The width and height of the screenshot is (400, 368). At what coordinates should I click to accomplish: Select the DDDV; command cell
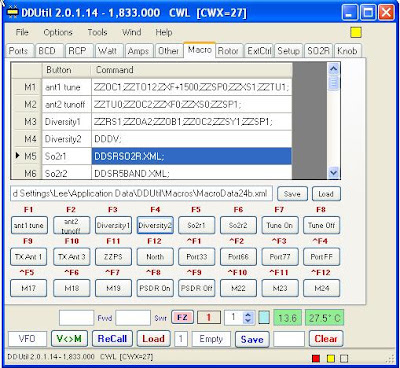click(x=192, y=139)
